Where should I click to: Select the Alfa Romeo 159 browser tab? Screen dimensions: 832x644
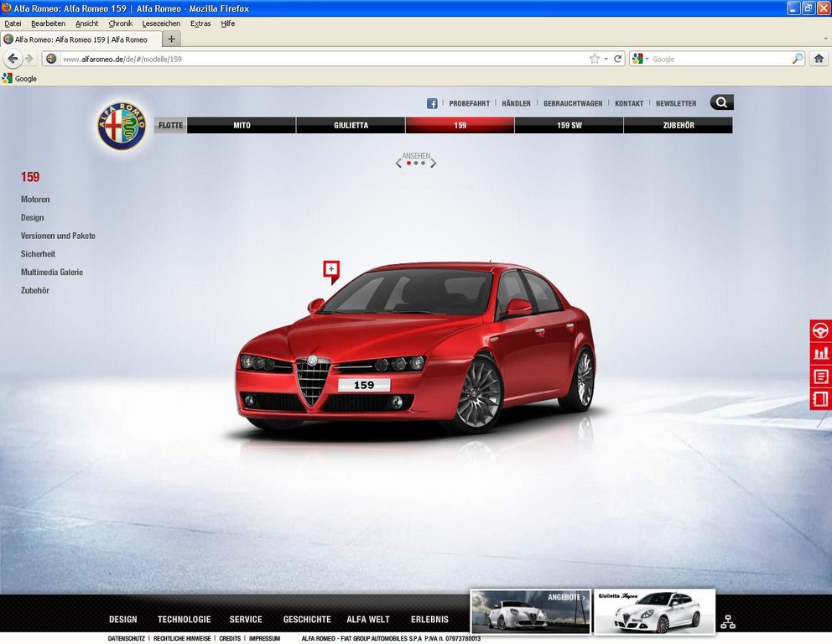click(x=81, y=39)
